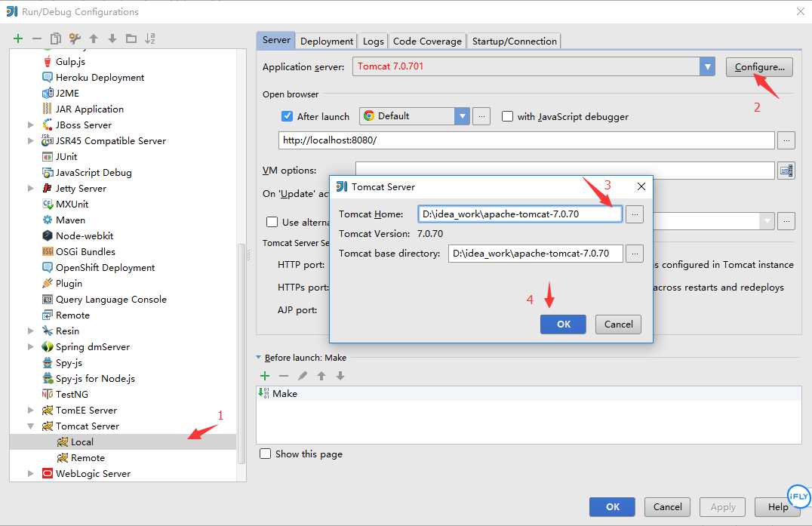Select Heroku Deployment entry
This screenshot has height=526, width=812.
(x=100, y=78)
